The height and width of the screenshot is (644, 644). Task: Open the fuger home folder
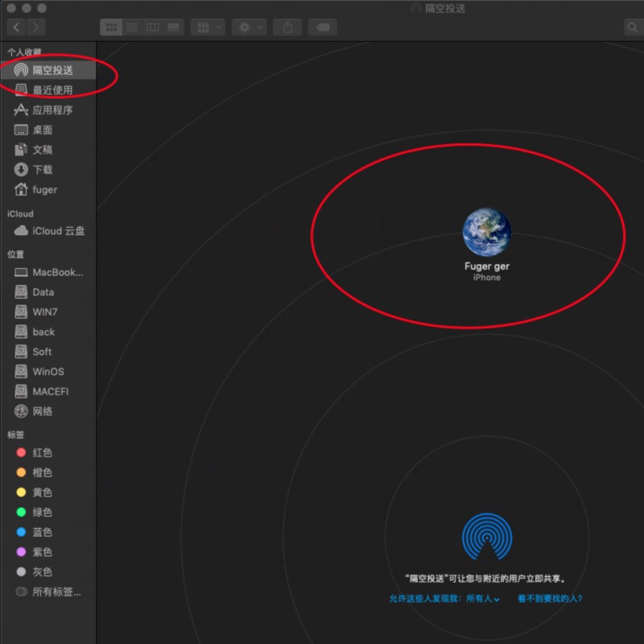tap(48, 189)
